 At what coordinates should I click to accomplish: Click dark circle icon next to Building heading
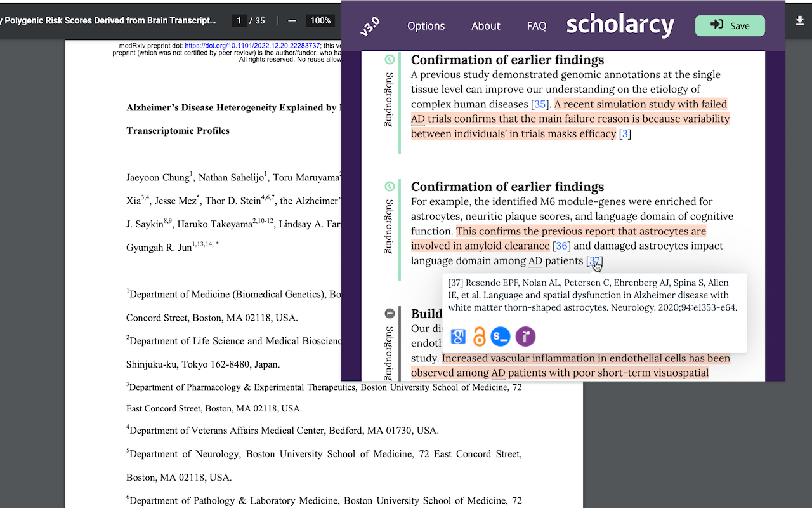(388, 312)
